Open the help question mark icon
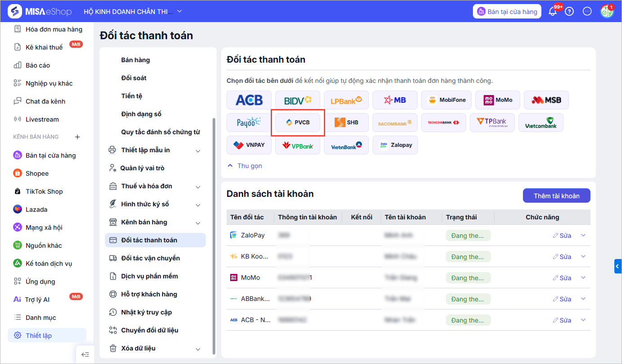622x364 pixels. click(569, 12)
